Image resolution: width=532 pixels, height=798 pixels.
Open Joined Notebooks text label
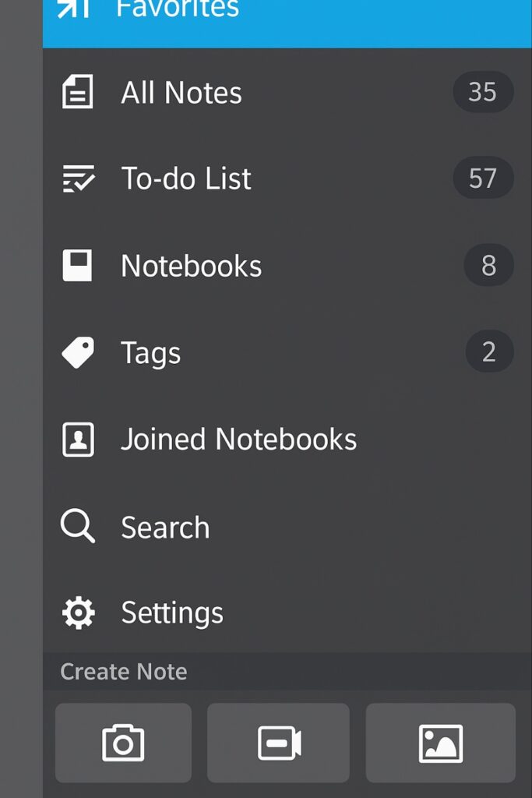[x=238, y=440]
